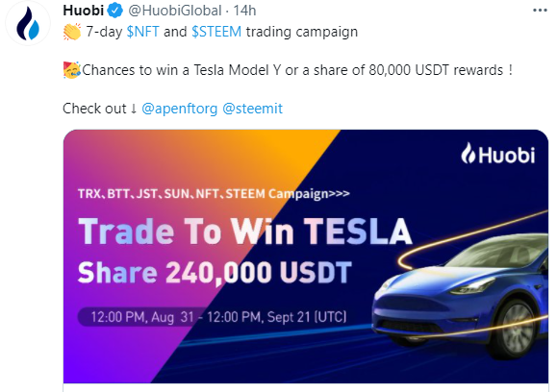Open the $NFT cashtag link
557x392 pixels.
tap(142, 32)
